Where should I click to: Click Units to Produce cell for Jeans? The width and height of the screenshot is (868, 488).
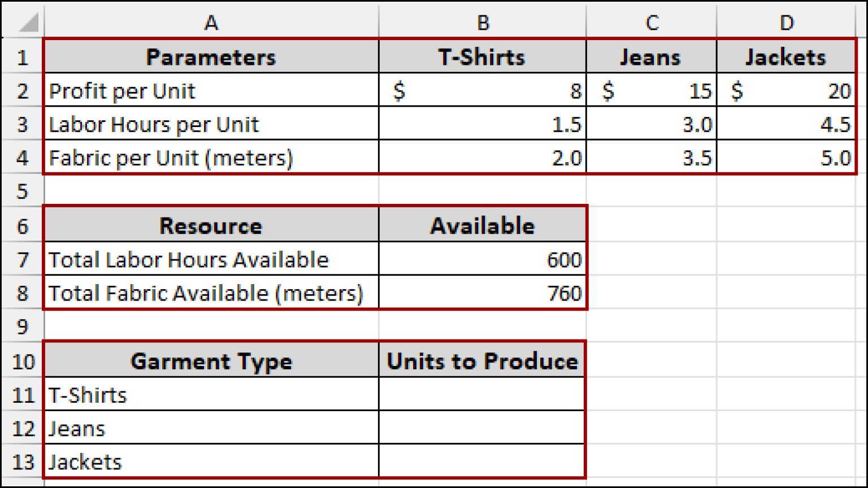[x=483, y=429]
